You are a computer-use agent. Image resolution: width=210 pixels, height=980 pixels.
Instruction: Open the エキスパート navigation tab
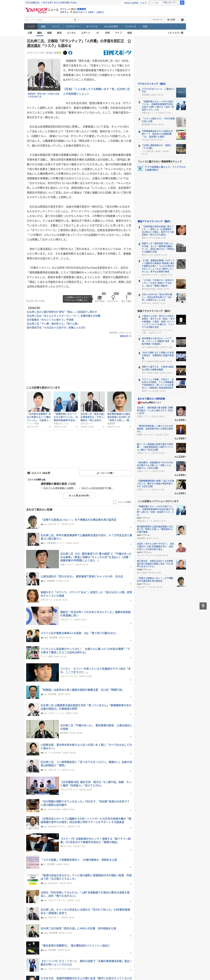point(72,27)
